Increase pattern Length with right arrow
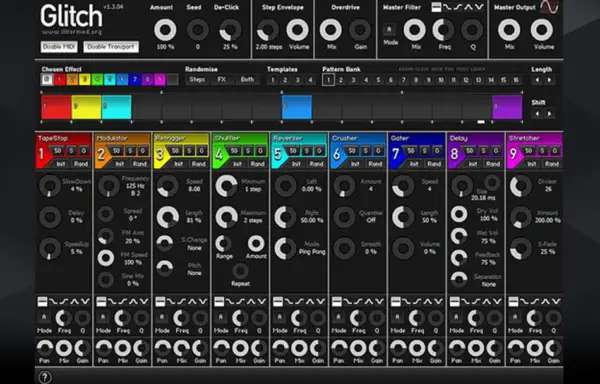Viewport: 600px width, 384px height. tap(549, 80)
